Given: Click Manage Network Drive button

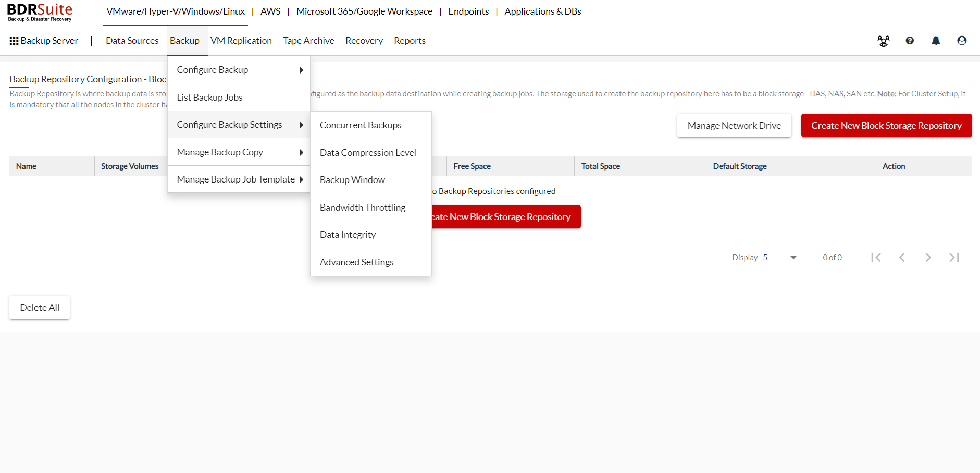Looking at the screenshot, I should click(734, 126).
